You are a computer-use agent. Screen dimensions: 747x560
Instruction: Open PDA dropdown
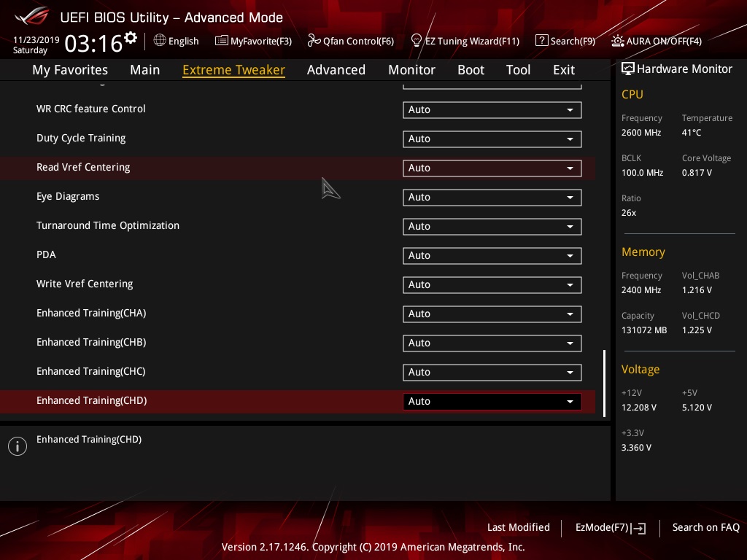point(492,256)
